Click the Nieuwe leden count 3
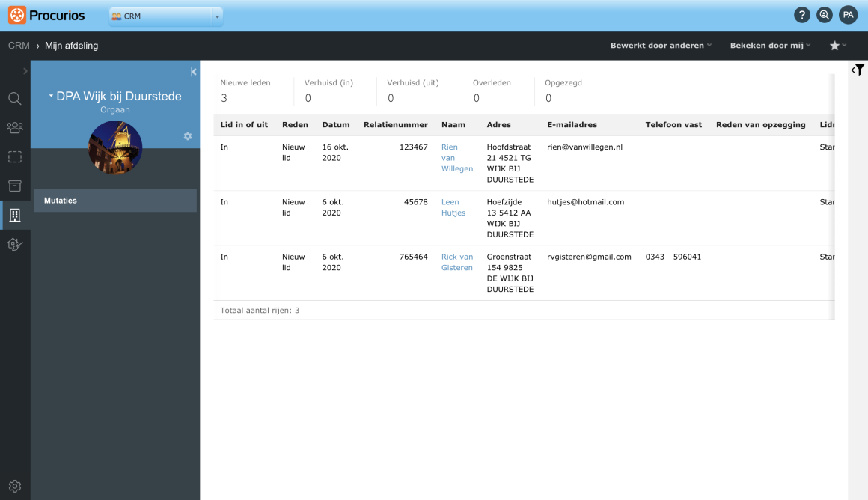 (x=224, y=98)
